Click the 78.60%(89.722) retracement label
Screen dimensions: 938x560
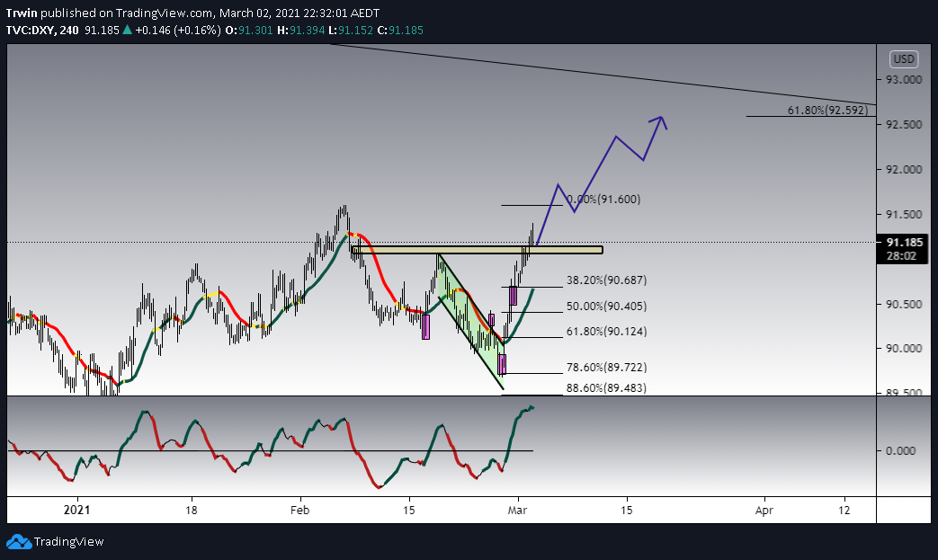606,367
